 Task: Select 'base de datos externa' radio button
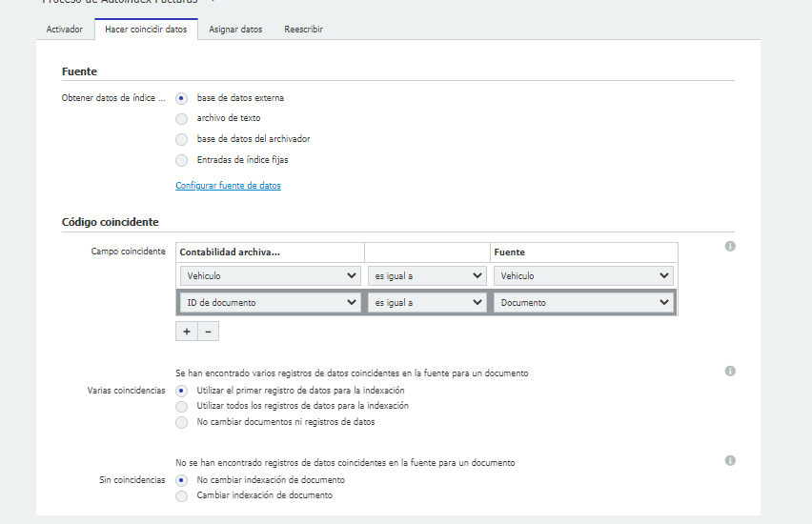click(181, 98)
